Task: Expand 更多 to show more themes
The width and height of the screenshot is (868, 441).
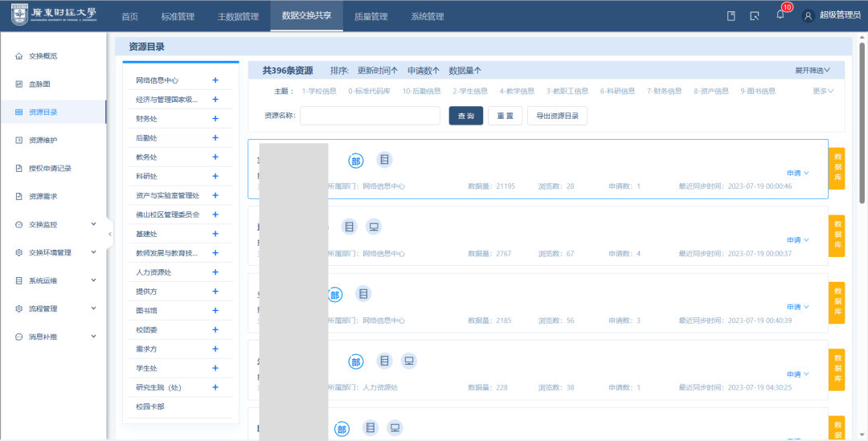Action: 823,91
